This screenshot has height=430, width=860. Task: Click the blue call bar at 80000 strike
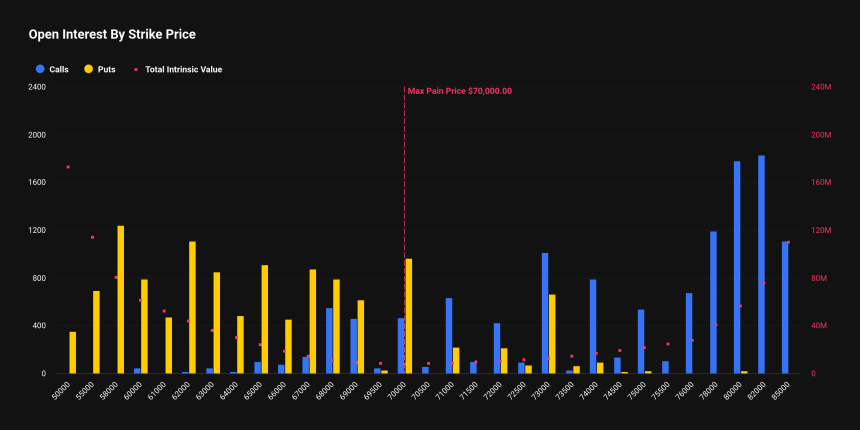[x=737, y=268]
